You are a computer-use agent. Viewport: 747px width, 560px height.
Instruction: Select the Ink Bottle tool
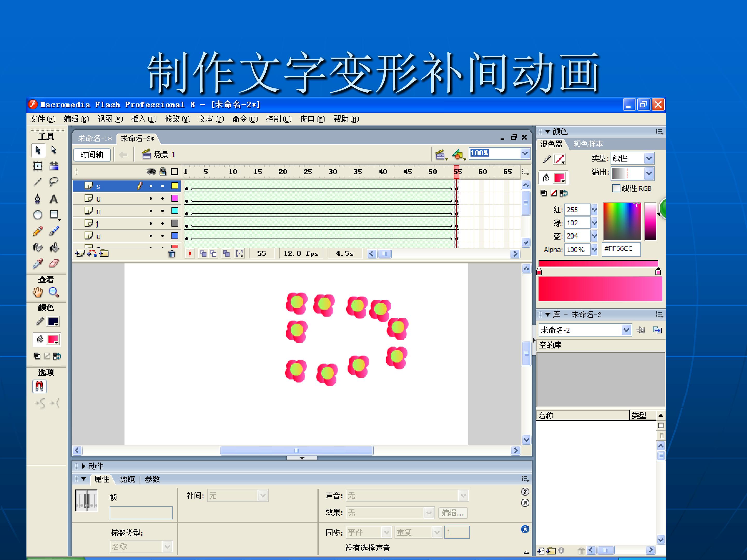click(38, 248)
